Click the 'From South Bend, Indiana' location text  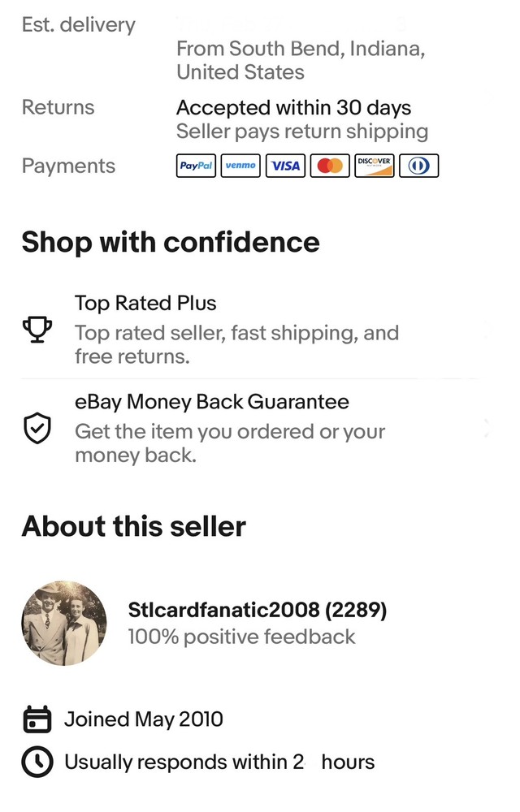301,49
